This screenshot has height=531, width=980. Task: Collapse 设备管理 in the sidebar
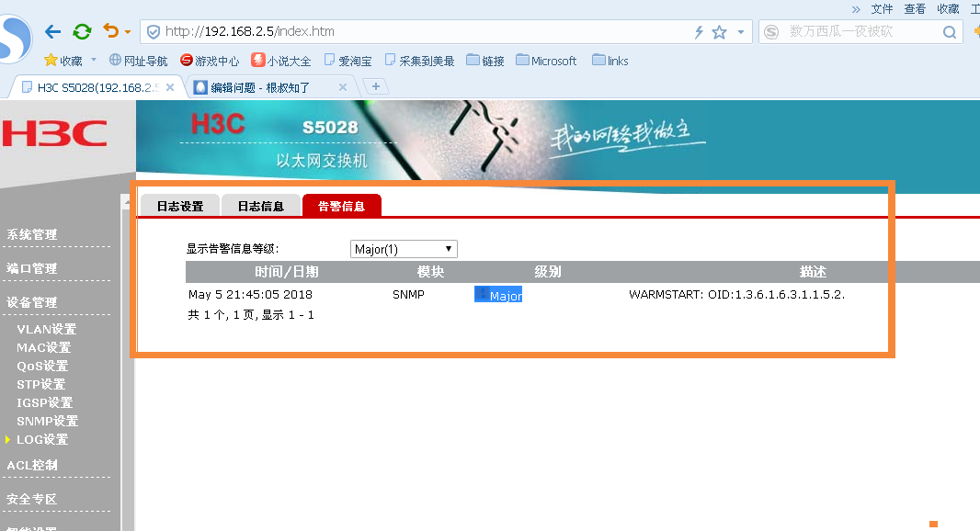[x=32, y=302]
